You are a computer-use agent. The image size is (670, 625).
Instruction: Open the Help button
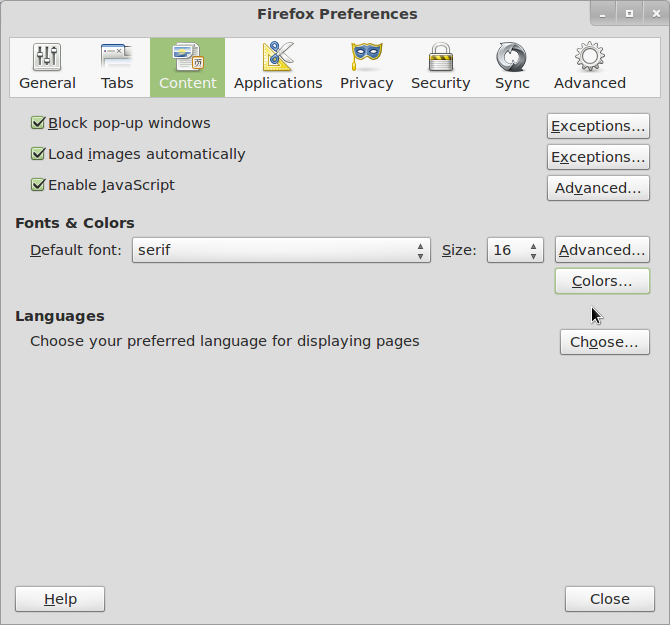coord(60,599)
